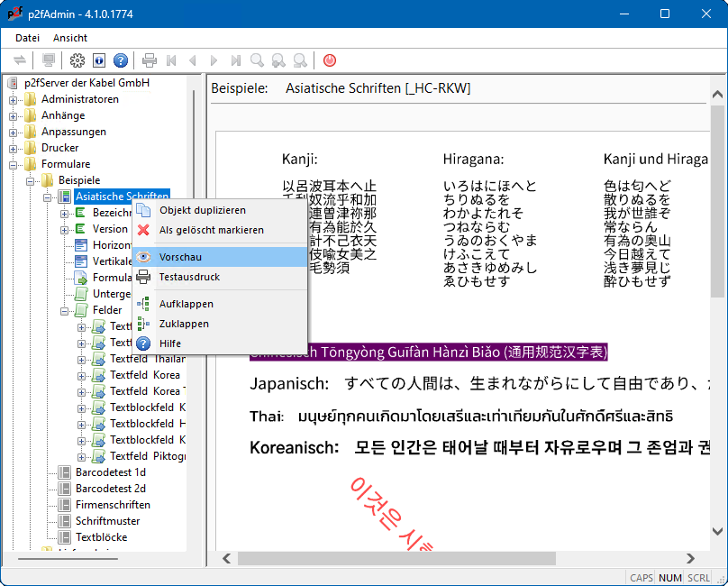Collapse the Felder tree node
The image size is (728, 586).
(65, 310)
